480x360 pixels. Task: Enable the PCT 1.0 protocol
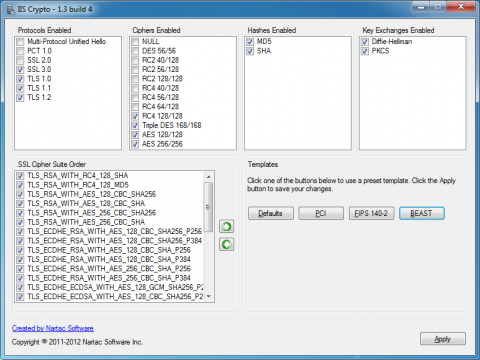pyautogui.click(x=21, y=51)
